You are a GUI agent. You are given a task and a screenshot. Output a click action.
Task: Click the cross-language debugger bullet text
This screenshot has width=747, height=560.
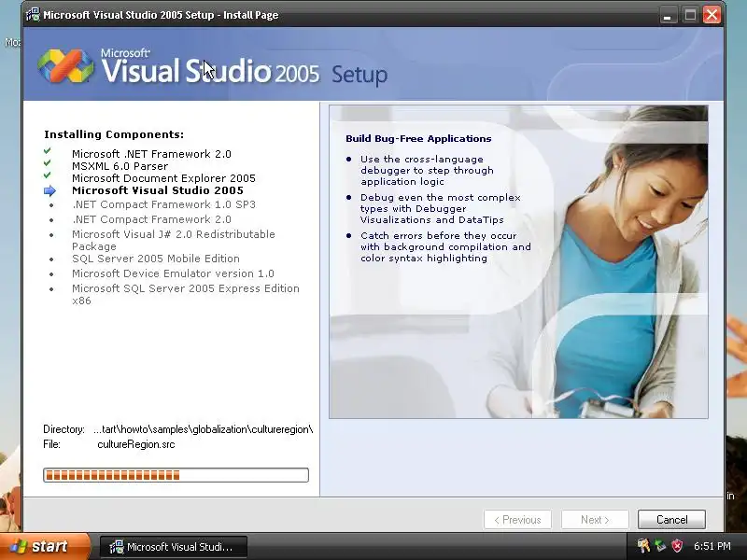tap(427, 170)
